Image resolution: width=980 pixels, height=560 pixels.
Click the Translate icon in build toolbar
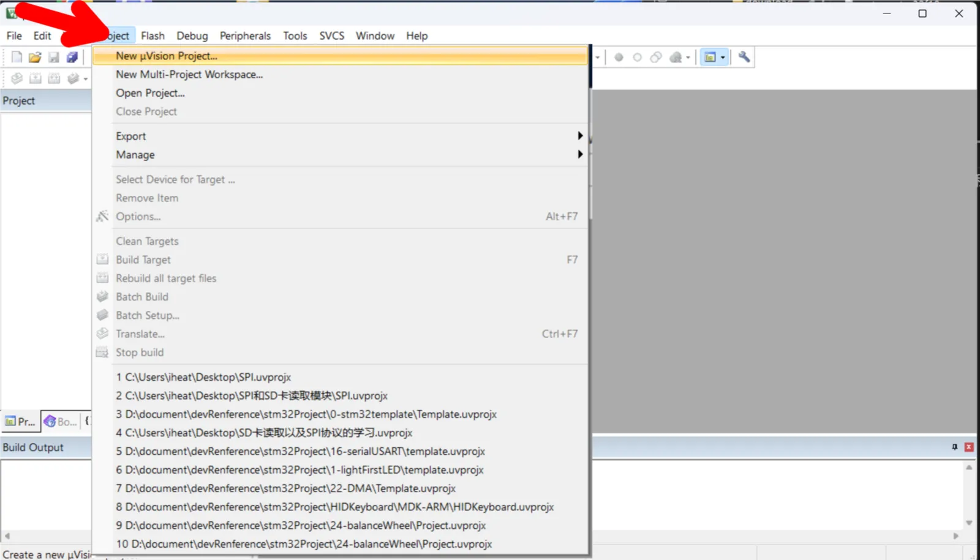tap(17, 78)
